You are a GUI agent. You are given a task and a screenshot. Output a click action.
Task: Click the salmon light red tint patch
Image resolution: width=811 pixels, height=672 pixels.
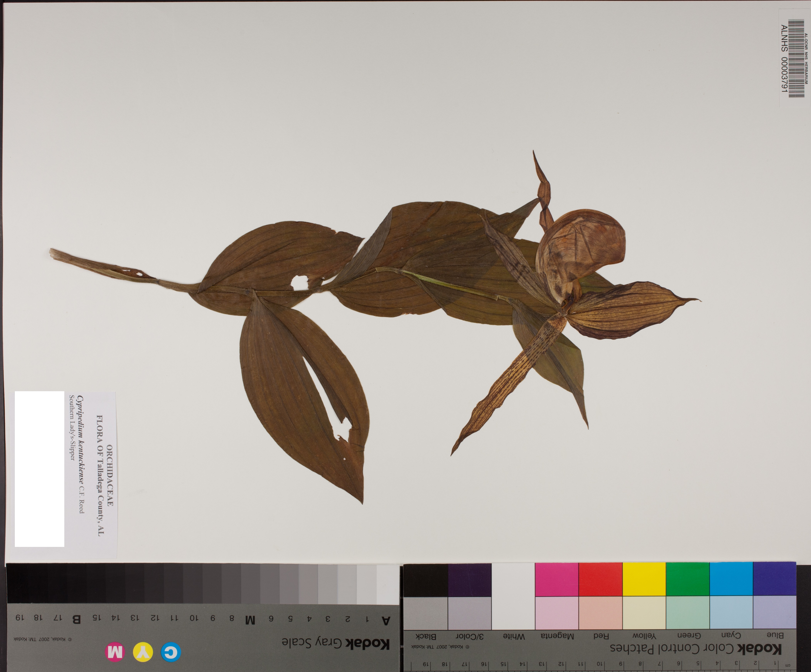tap(600, 613)
